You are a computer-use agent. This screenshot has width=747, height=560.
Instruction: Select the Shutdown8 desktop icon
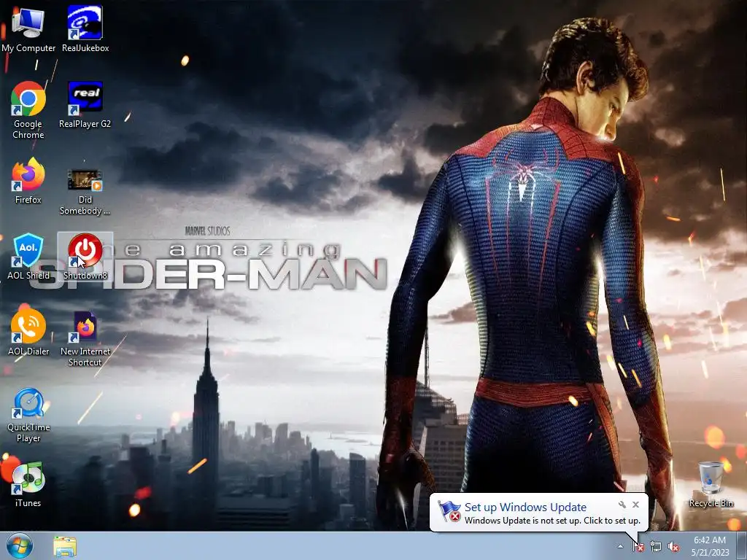coord(85,256)
